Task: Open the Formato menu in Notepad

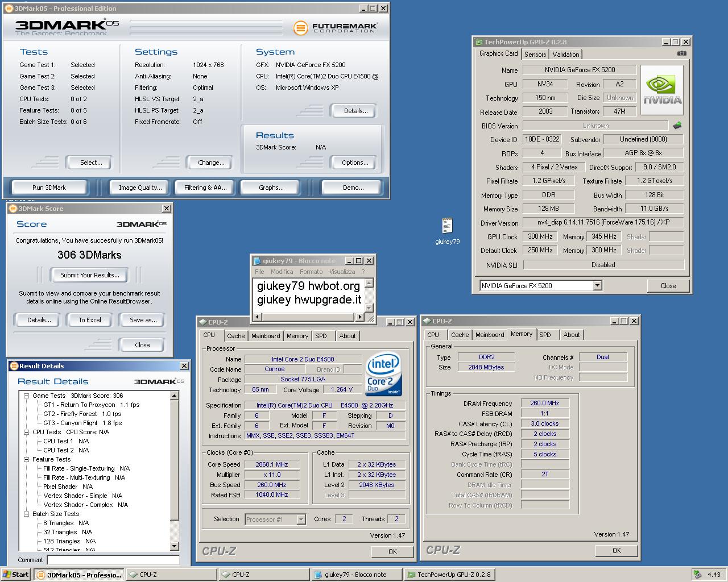Action: (311, 272)
